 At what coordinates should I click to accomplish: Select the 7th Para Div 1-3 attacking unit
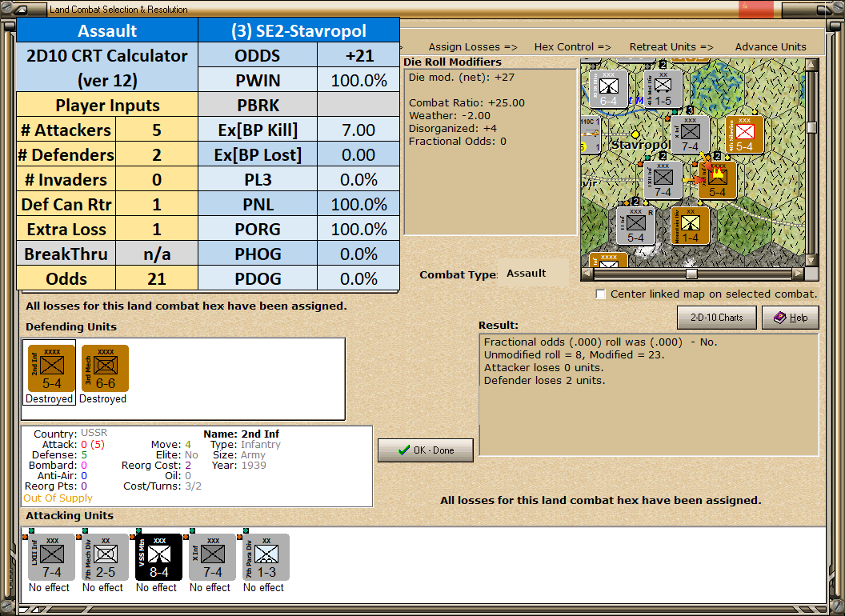click(266, 558)
